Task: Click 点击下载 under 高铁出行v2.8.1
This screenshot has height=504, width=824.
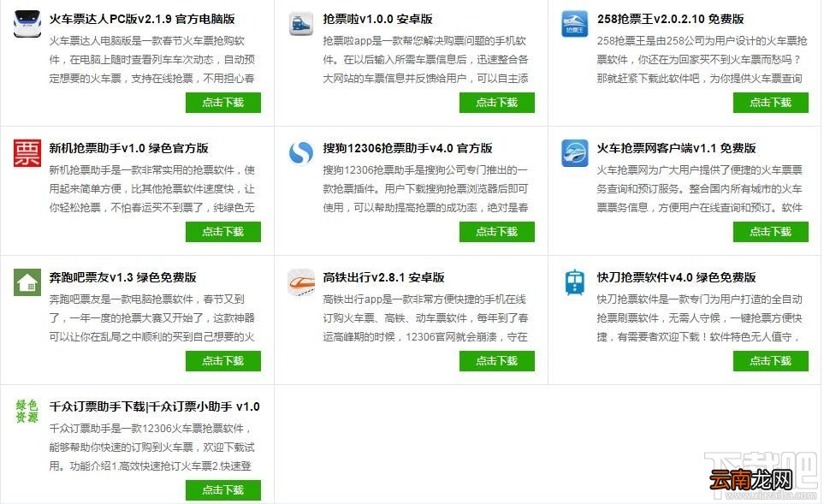Action: tap(497, 361)
